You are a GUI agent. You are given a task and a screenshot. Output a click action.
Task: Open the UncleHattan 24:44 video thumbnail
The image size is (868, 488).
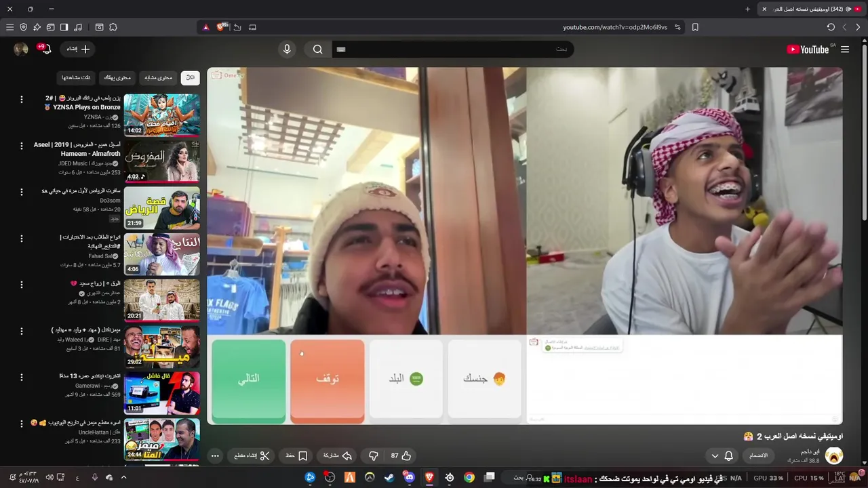(x=162, y=439)
